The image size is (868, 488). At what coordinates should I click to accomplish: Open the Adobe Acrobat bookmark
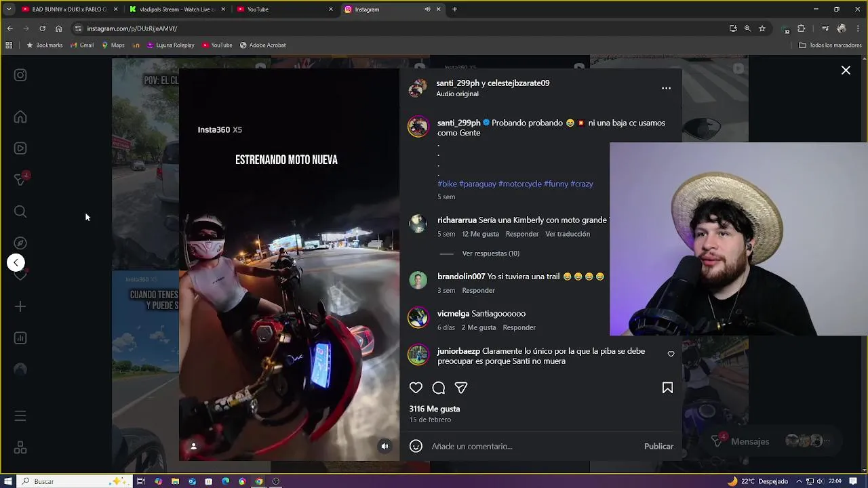[263, 45]
